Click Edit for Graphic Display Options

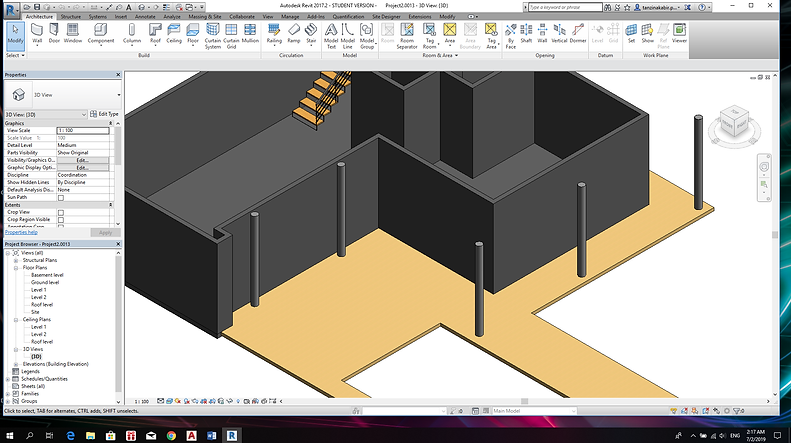click(83, 168)
